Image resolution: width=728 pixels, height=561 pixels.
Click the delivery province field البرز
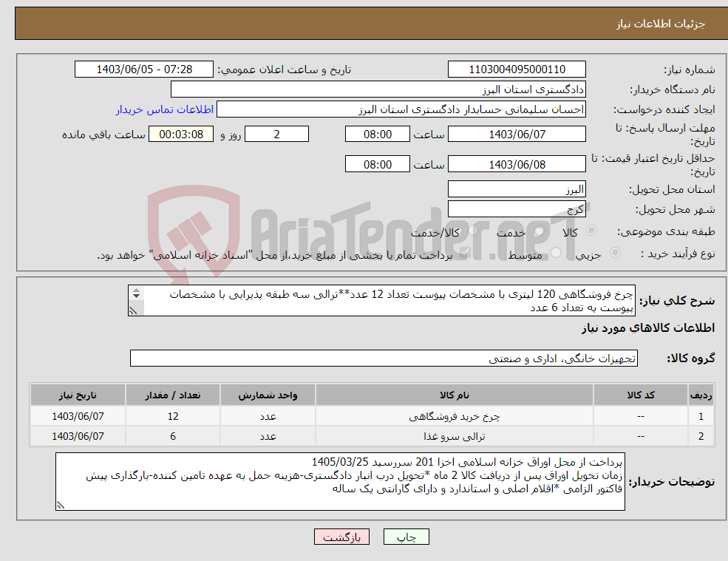click(x=517, y=189)
